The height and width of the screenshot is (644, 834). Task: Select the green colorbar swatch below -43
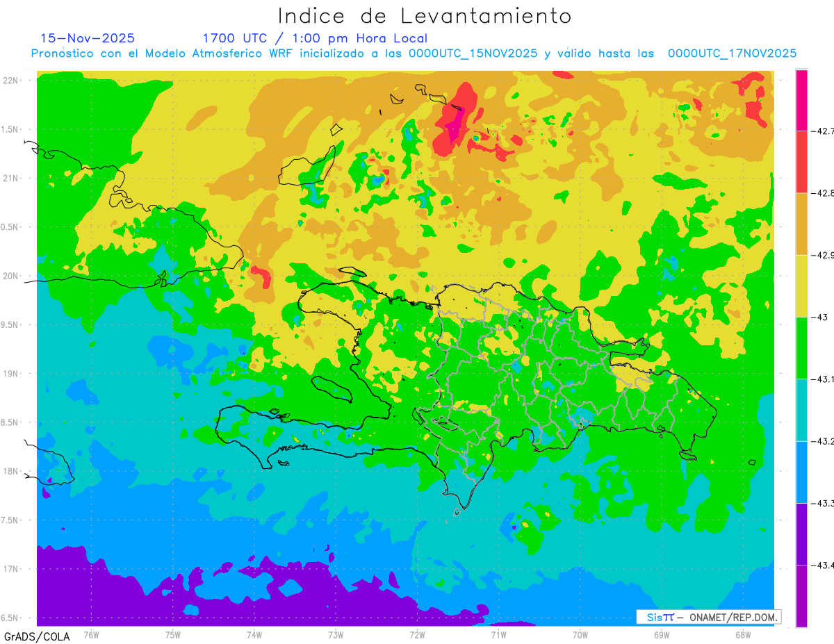coord(801,347)
